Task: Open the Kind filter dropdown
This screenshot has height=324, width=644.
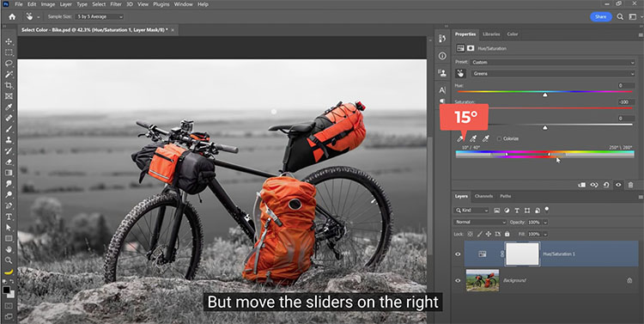Action: [471, 211]
